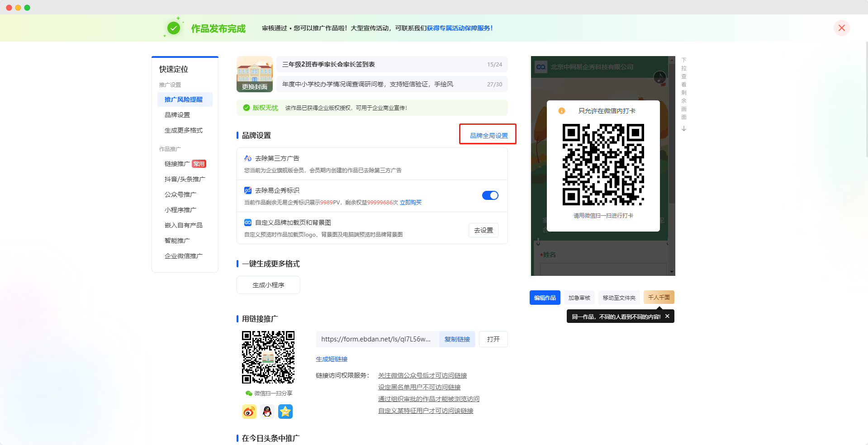The width and height of the screenshot is (868, 445).
Task: Open 品牌全局设置 link
Action: click(x=489, y=136)
